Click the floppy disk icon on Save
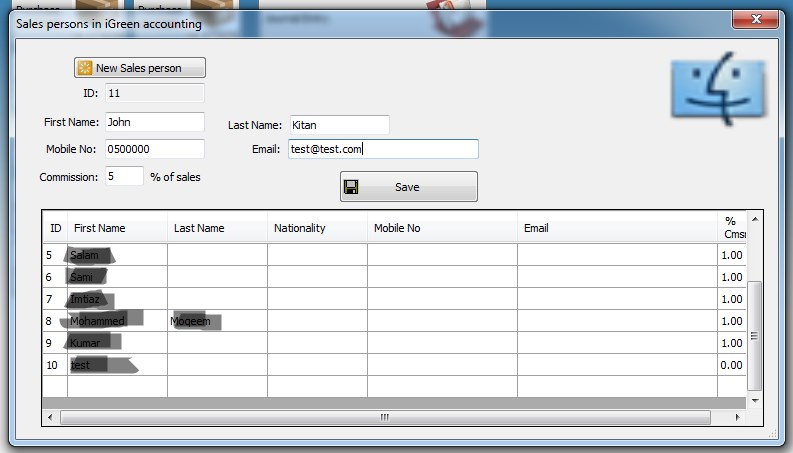This screenshot has width=793, height=453. [351, 187]
